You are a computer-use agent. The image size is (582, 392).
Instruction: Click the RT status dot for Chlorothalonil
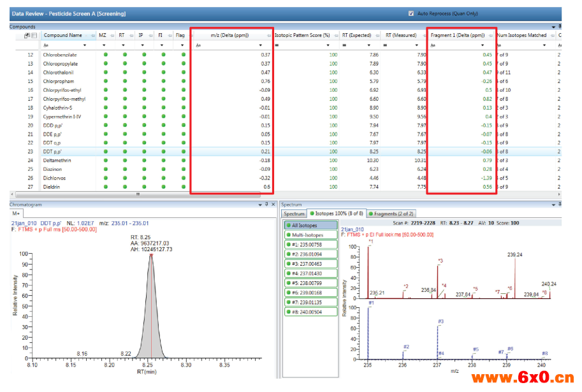(125, 73)
